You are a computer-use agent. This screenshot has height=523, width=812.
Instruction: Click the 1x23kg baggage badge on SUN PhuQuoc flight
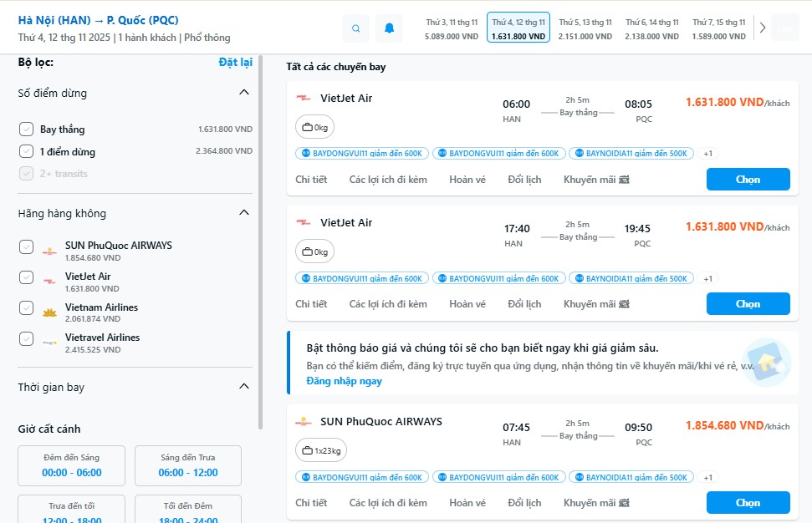[321, 450]
